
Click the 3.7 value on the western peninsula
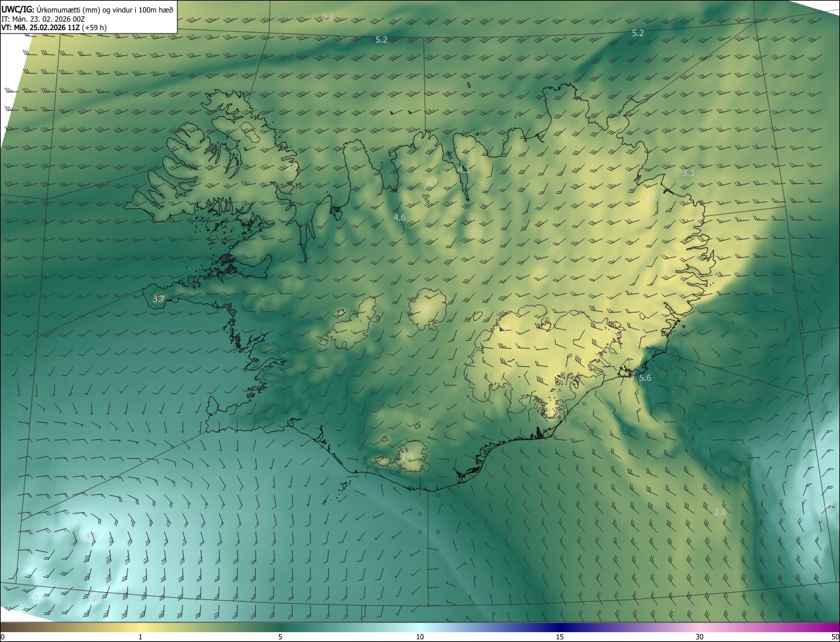(158, 299)
